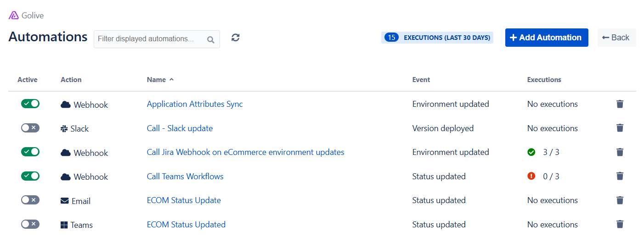Enable Call - Slack update automation toggle
Viewport: 644px width, 237px height.
(30, 128)
